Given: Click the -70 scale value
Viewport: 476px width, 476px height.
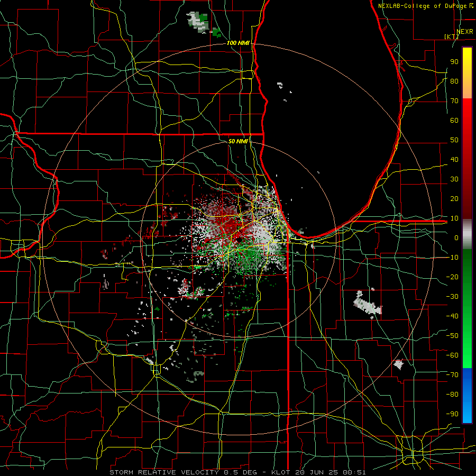Looking at the screenshot, I should click(x=452, y=374).
